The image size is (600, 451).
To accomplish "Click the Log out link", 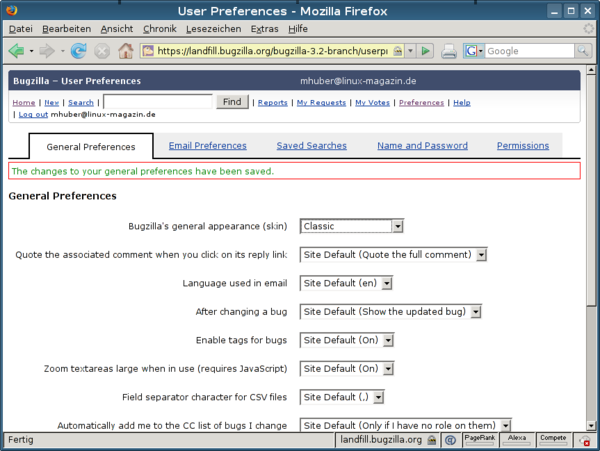I will click(x=33, y=114).
